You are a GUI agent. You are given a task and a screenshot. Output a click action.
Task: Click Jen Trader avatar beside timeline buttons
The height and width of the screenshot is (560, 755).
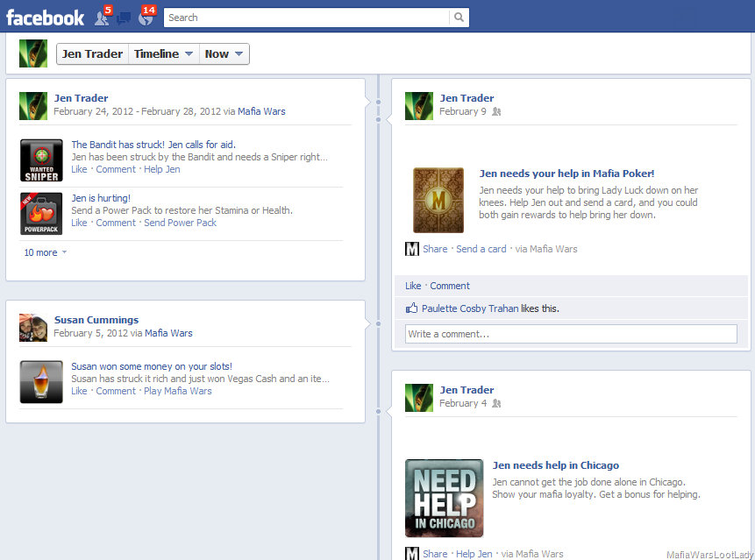click(33, 53)
